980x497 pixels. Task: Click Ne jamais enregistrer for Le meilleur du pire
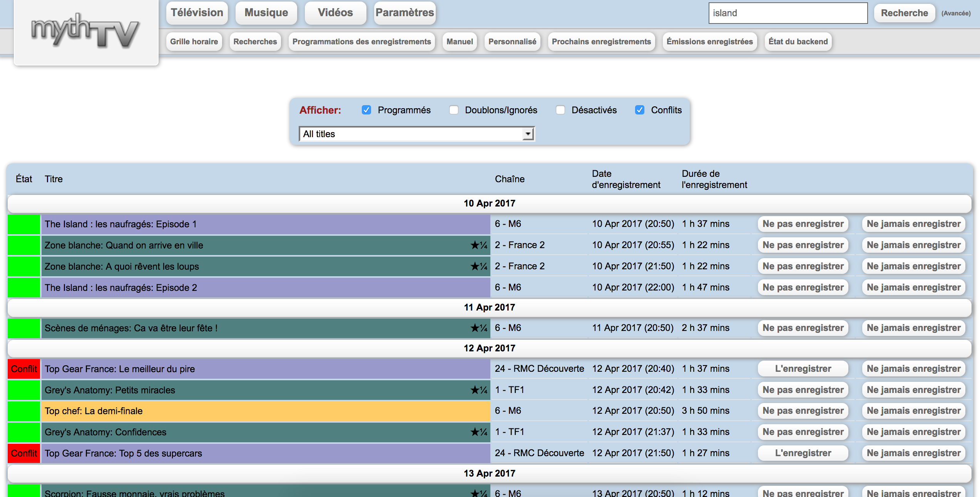coord(913,369)
